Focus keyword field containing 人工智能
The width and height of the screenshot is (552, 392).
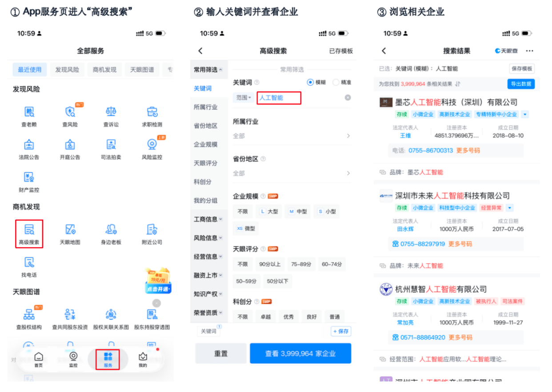279,98
